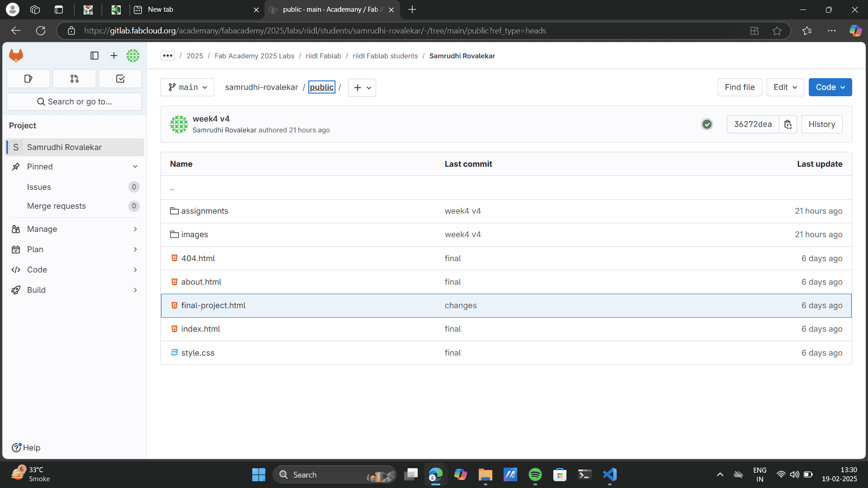Click the Search input field in taskbar
The width and height of the screenshot is (868, 488).
333,474
